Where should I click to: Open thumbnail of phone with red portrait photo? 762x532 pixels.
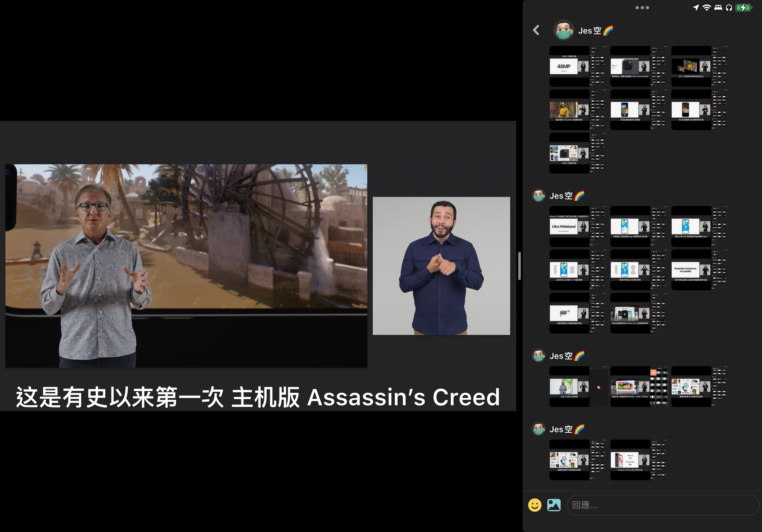point(700,110)
